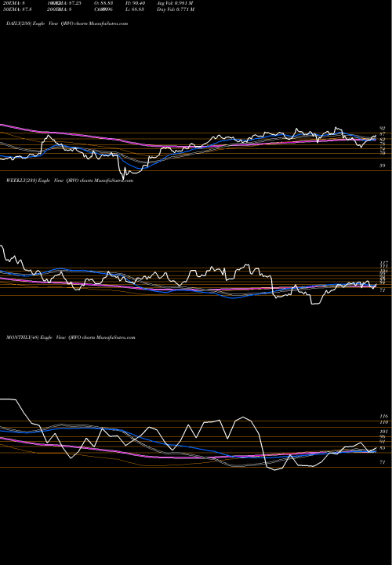392x565 pixels.
Task: Click the 96 price label on monthly chart
Action: [x=383, y=436]
